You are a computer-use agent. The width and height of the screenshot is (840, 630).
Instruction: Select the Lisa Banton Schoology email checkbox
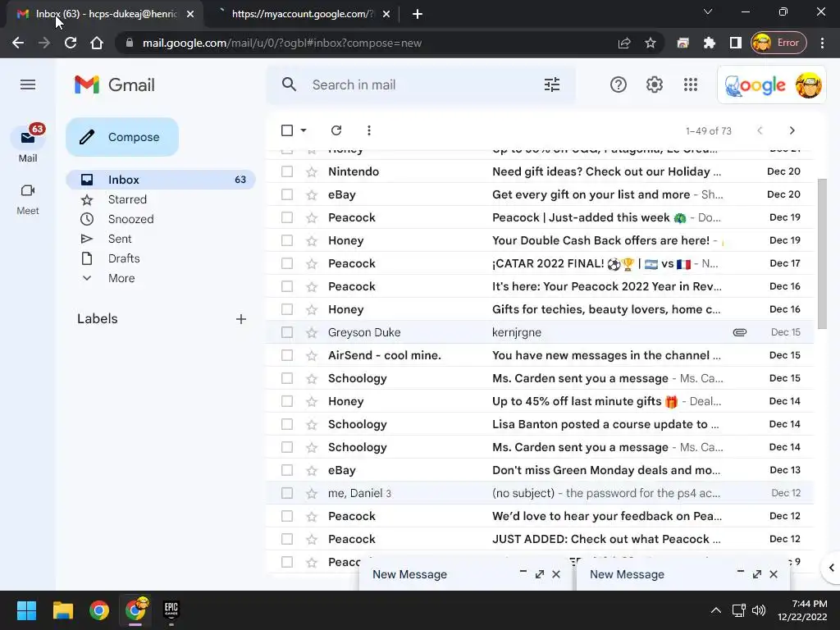point(287,424)
